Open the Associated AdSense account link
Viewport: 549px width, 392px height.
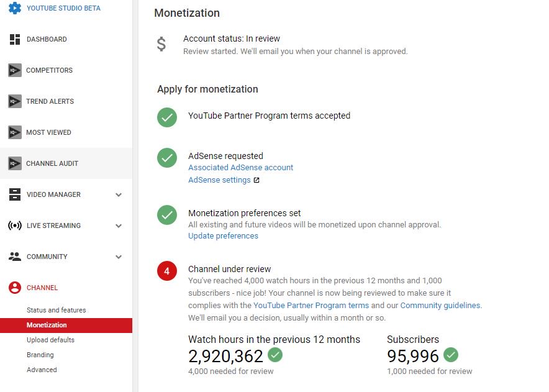click(x=240, y=168)
